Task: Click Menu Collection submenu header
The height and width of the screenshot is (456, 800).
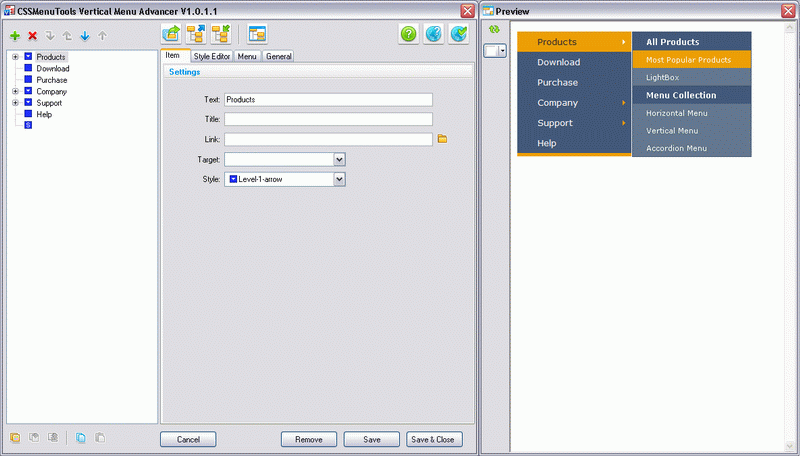Action: 692,95
